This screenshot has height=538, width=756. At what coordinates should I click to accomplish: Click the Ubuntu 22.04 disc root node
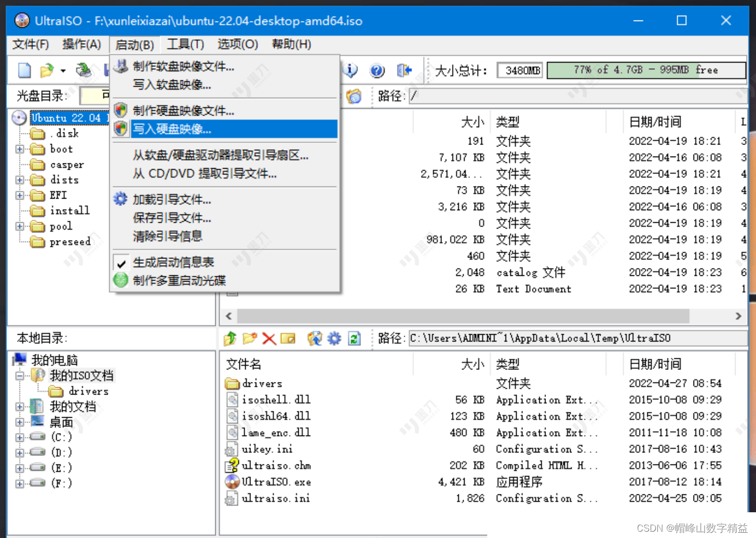69,118
